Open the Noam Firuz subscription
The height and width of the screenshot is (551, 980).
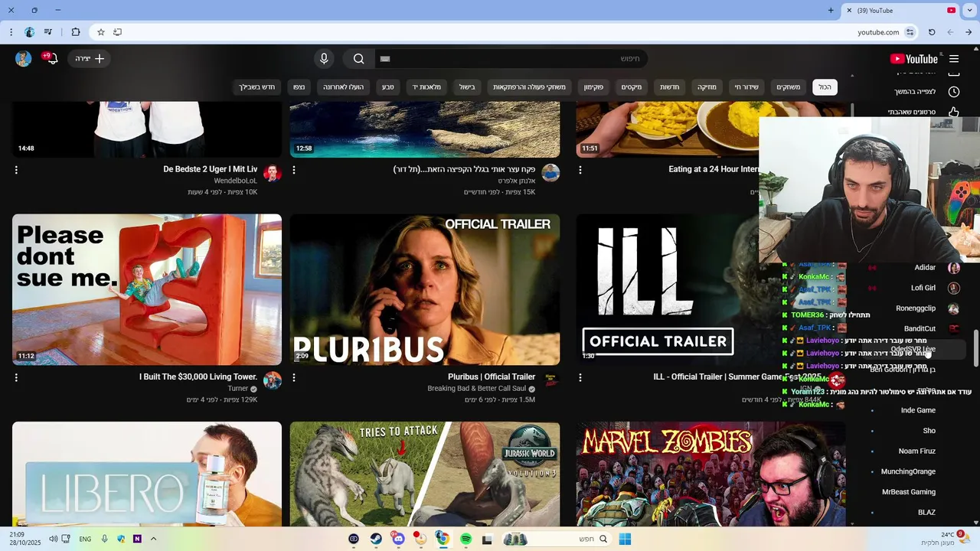pos(915,451)
